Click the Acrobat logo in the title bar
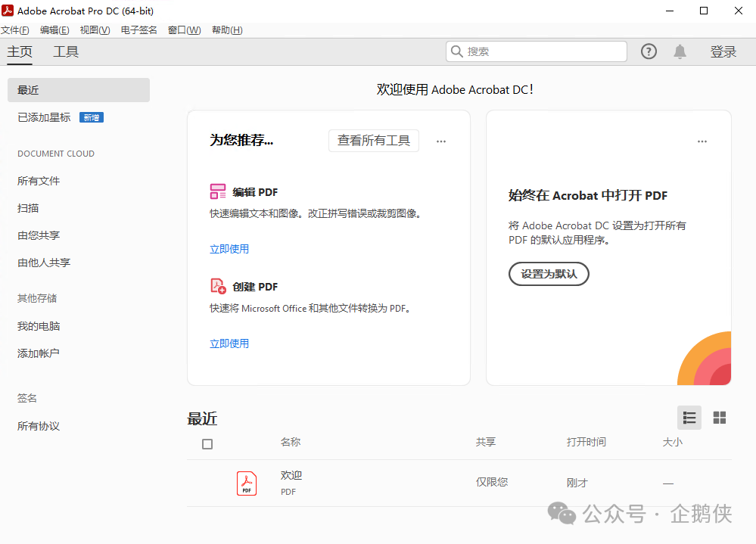This screenshot has width=756, height=544. coord(9,10)
